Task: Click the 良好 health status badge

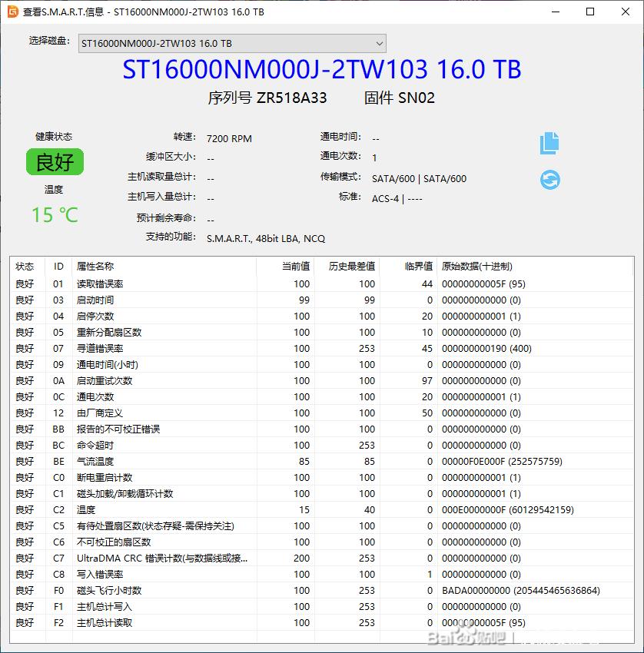Action: (55, 161)
